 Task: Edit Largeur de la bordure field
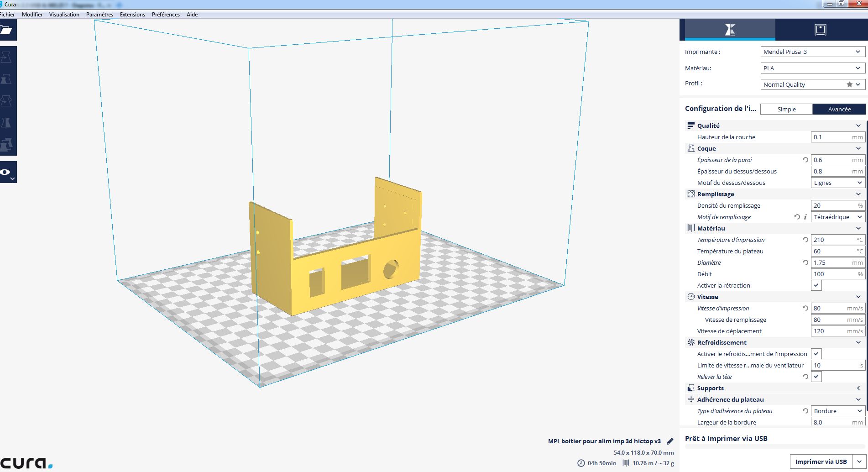point(838,422)
